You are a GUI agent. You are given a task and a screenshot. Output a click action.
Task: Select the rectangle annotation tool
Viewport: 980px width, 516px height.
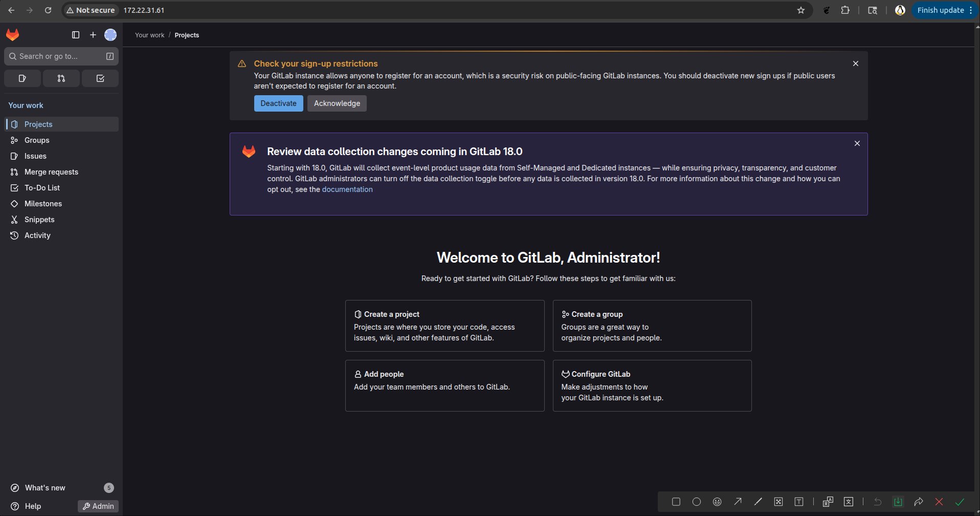coord(676,502)
